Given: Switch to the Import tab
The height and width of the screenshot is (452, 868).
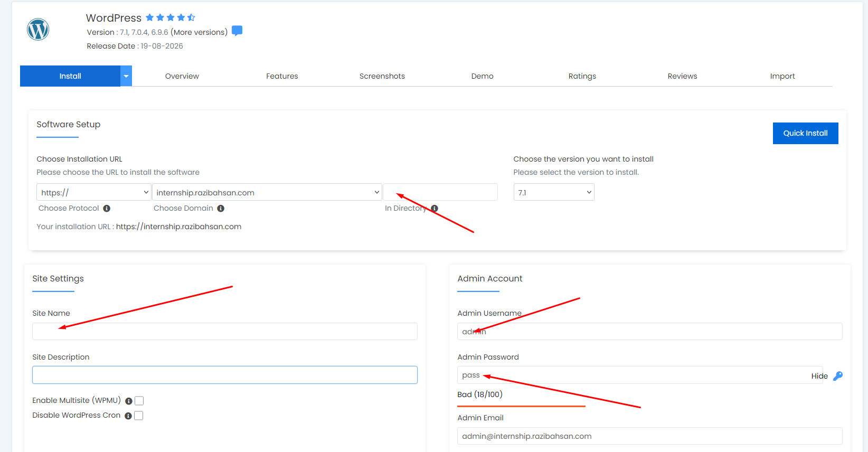Looking at the screenshot, I should coord(782,76).
